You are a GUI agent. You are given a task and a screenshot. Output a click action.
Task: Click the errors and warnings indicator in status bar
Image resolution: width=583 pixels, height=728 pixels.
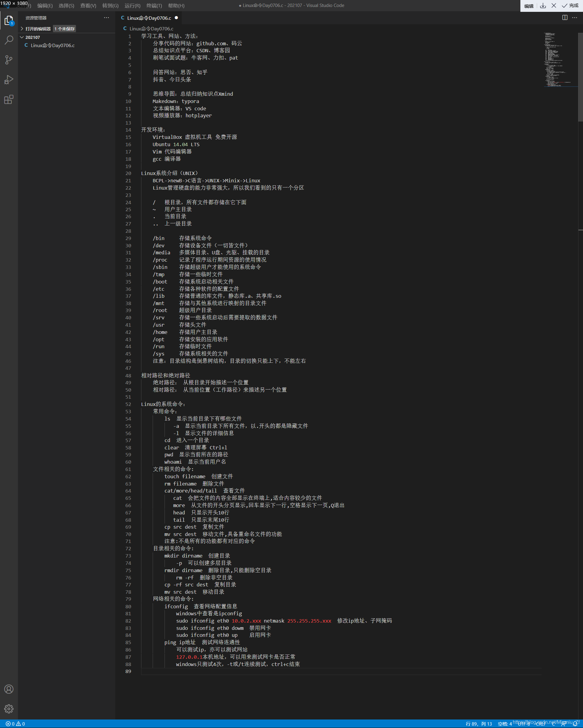(x=15, y=724)
